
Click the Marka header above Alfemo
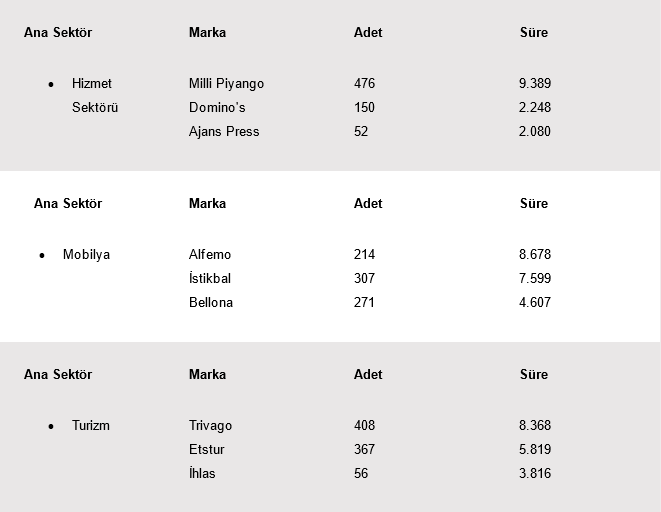point(207,204)
